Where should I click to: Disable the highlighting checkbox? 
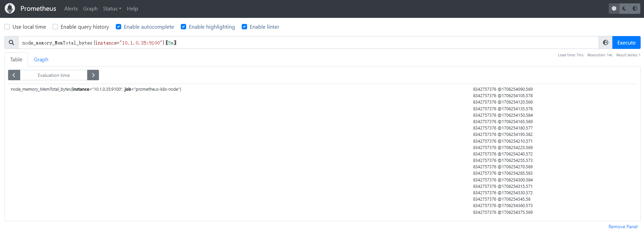(183, 27)
